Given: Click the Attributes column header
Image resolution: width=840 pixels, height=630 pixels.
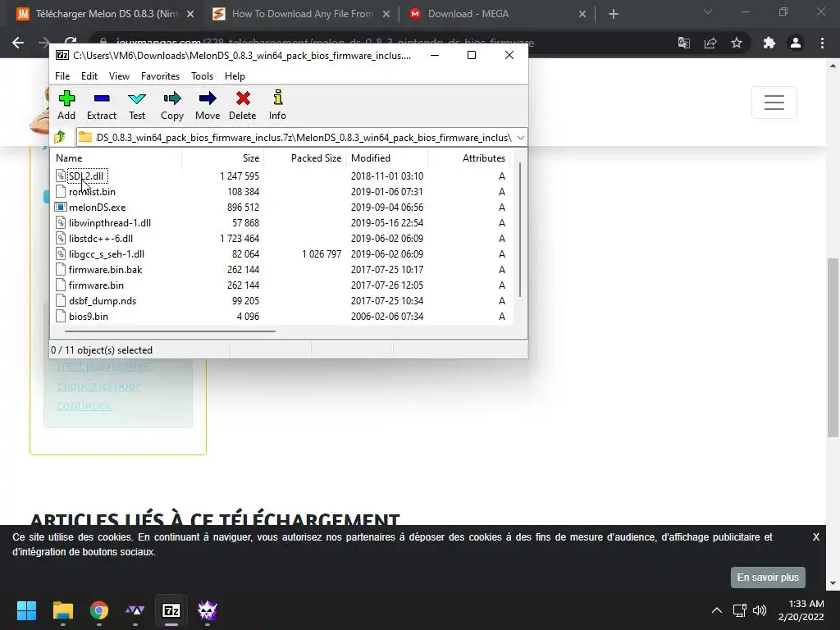Looking at the screenshot, I should coord(468,158).
